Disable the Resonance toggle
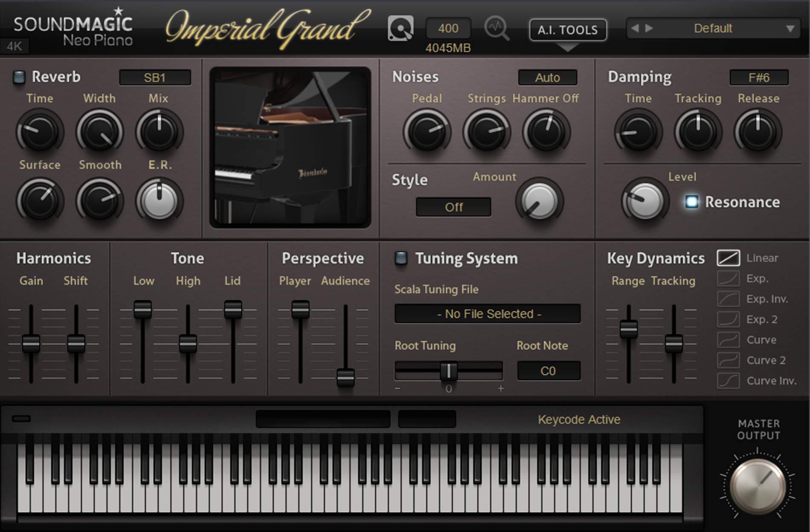The image size is (810, 532). (x=691, y=202)
